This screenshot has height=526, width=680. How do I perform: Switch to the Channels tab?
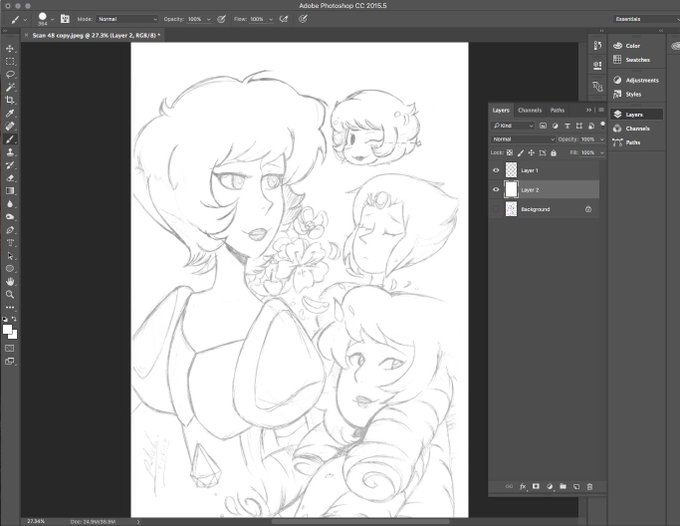tap(530, 110)
